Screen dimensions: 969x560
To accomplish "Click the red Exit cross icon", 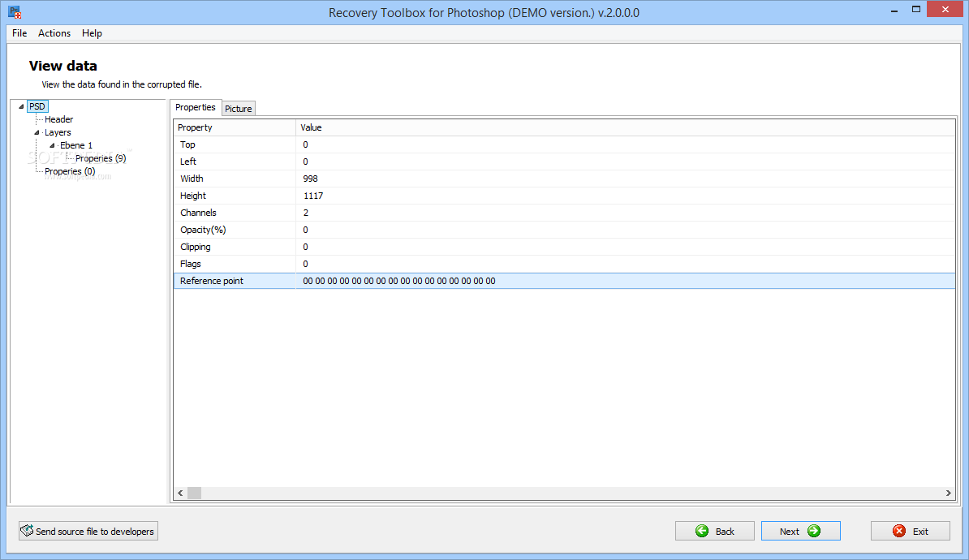I will coord(899,531).
